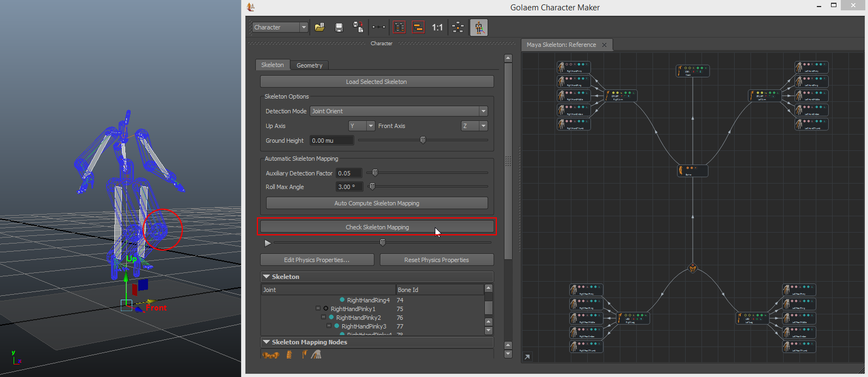The width and height of the screenshot is (868, 377).
Task: Open the Up Axis dropdown
Action: click(361, 126)
